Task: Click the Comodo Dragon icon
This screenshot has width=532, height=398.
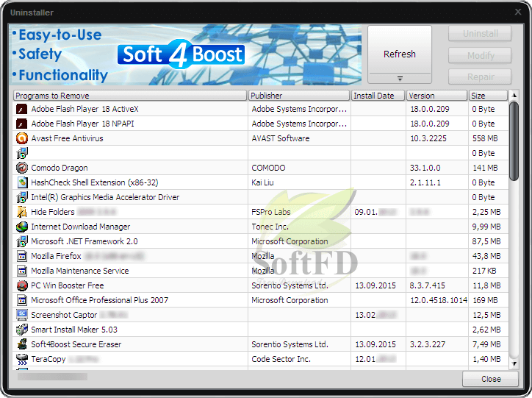Action: (x=22, y=168)
